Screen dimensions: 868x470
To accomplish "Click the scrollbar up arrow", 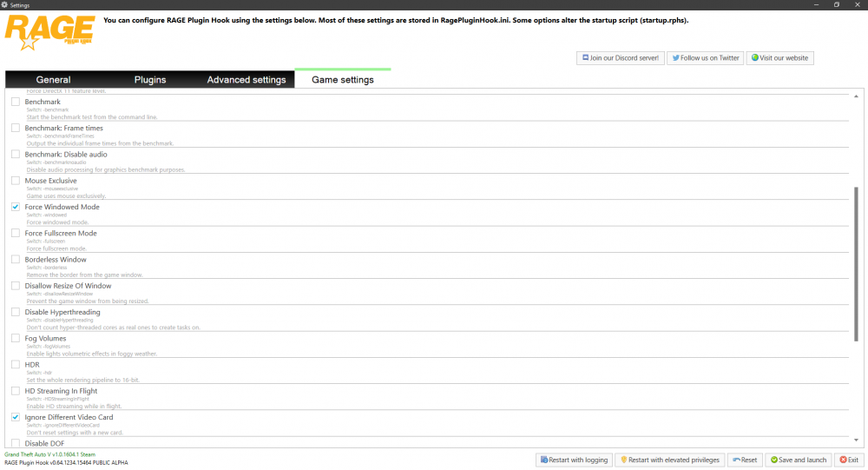I will (856, 96).
